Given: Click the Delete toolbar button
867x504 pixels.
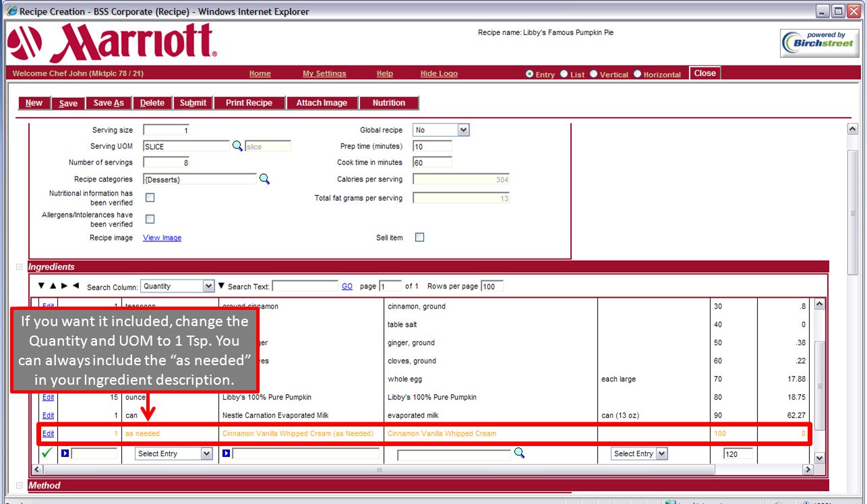Looking at the screenshot, I should (x=152, y=103).
